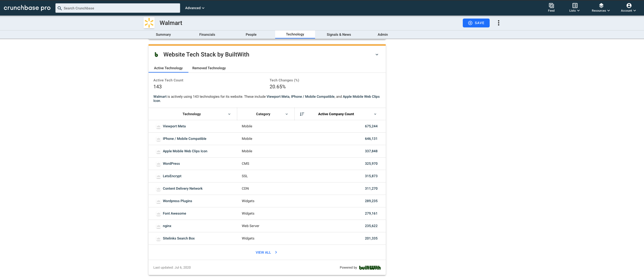Click the icon next to Apple Mobile Web Clips Icon

tap(159, 151)
